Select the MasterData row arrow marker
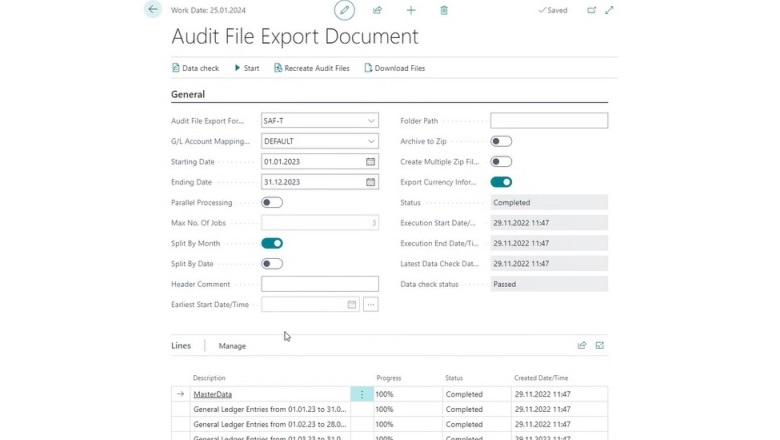Viewport: 780px width, 440px height. (181, 394)
